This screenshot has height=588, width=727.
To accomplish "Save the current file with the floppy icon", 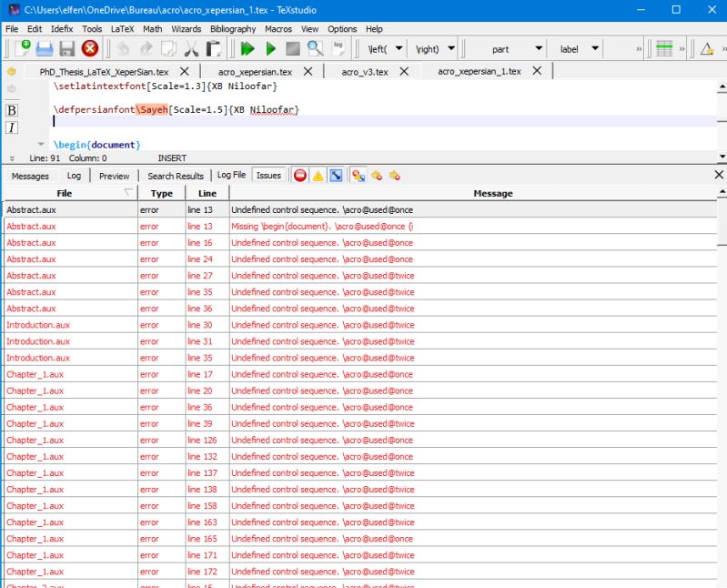I will pyautogui.click(x=67, y=48).
